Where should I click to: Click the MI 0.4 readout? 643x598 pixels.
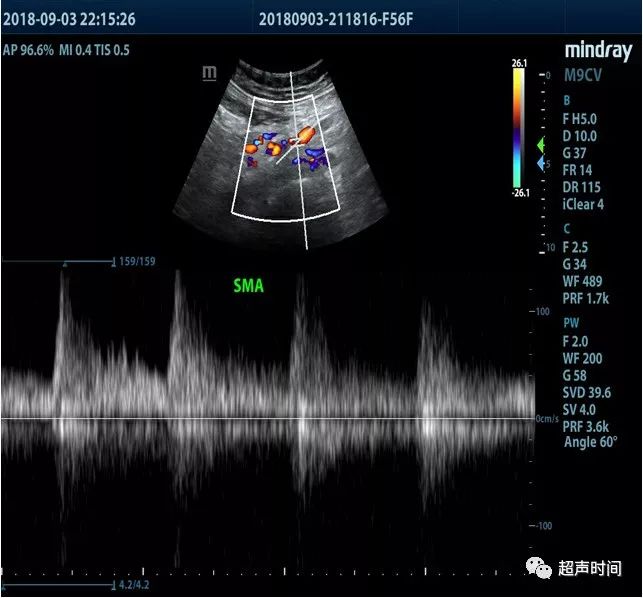[75, 50]
